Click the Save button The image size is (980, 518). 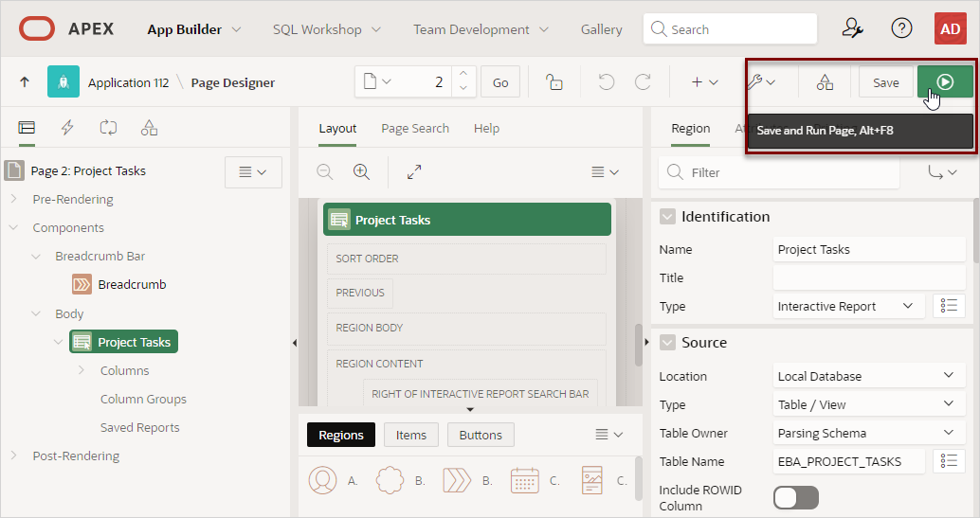(885, 82)
